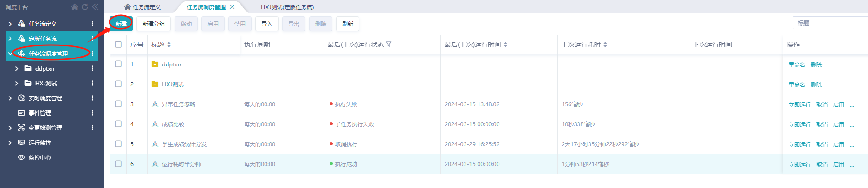The height and width of the screenshot is (188, 868).
Task: Collapse sidebar with double-chevron icon
Action: (x=95, y=7)
